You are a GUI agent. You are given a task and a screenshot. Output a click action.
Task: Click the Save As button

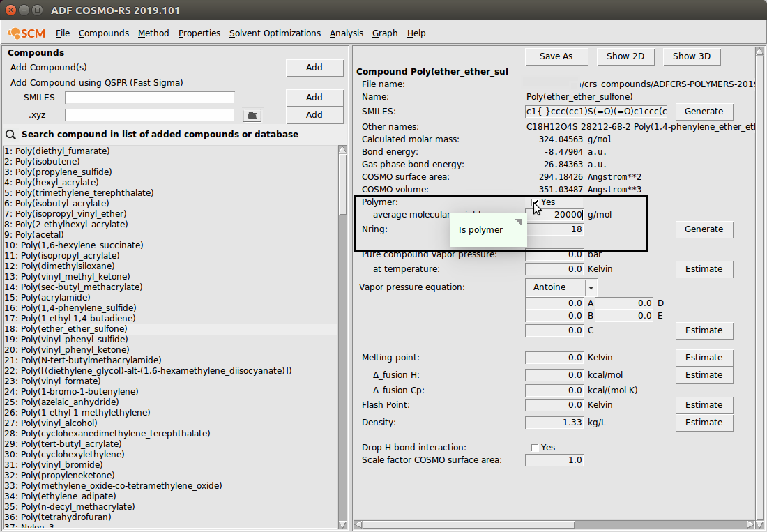click(x=556, y=56)
